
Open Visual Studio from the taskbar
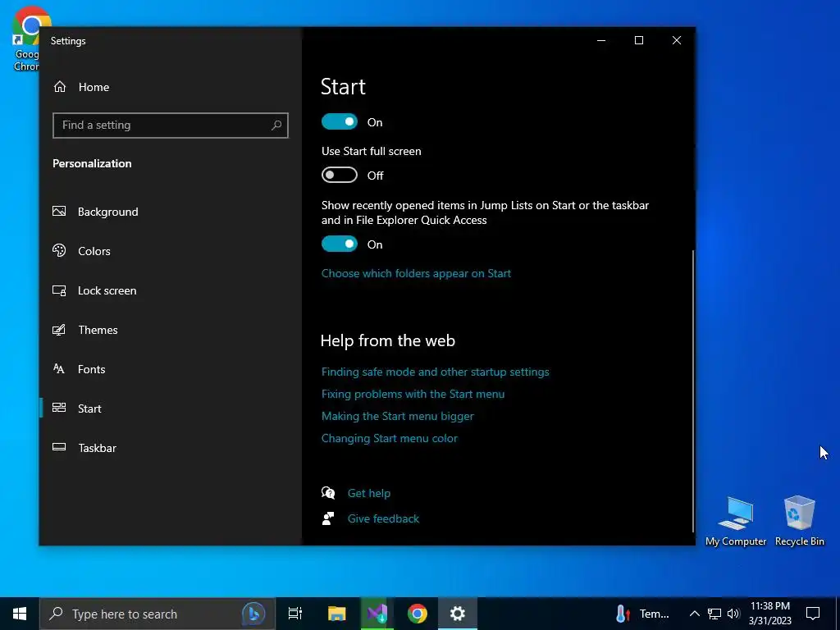point(377,614)
